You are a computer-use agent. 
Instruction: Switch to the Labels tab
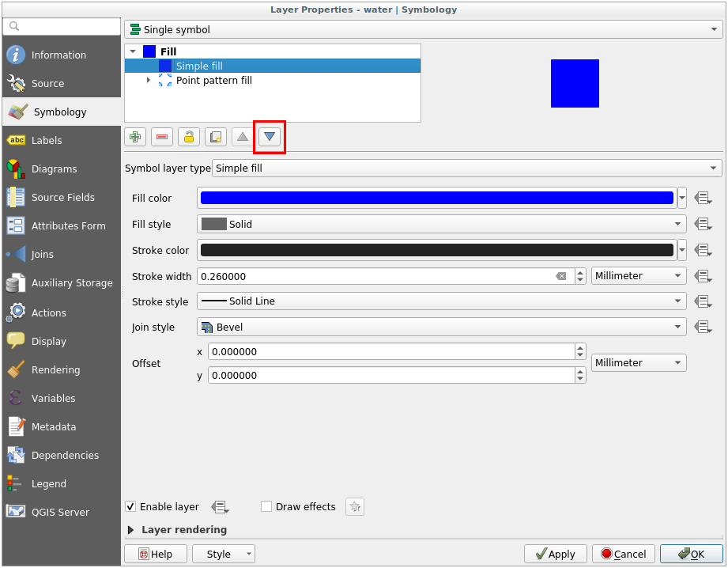47,140
